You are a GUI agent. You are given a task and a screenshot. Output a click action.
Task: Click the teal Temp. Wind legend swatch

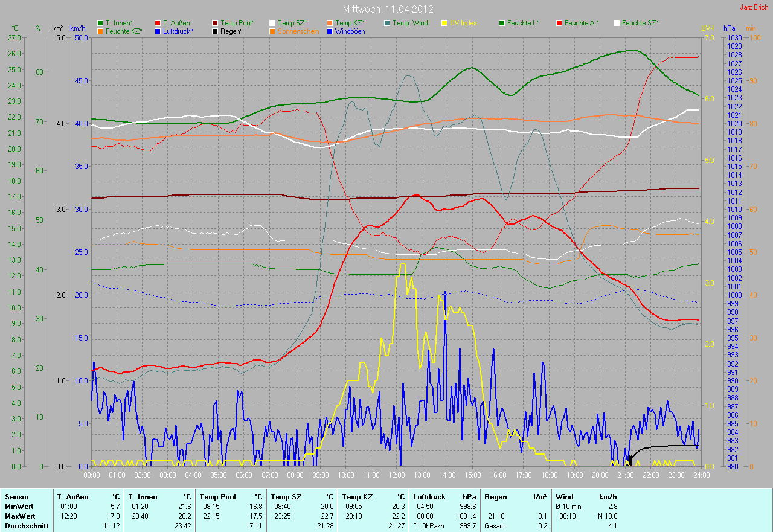(x=387, y=23)
